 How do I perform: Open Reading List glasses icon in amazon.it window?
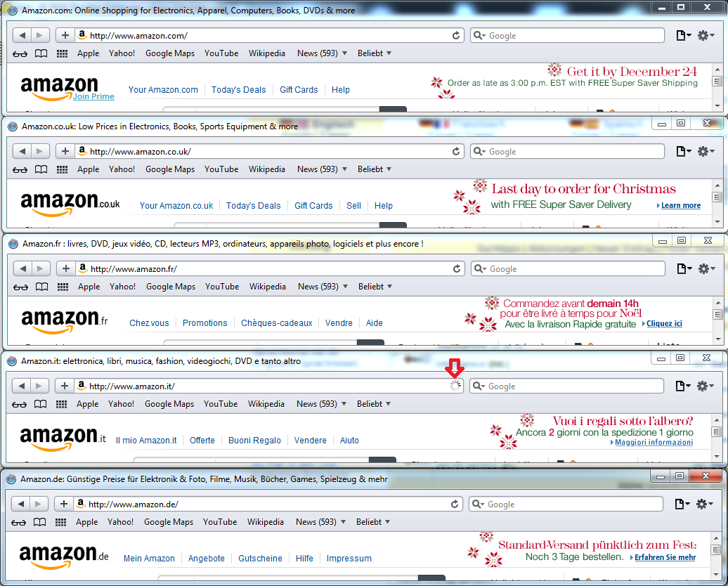[x=19, y=405]
